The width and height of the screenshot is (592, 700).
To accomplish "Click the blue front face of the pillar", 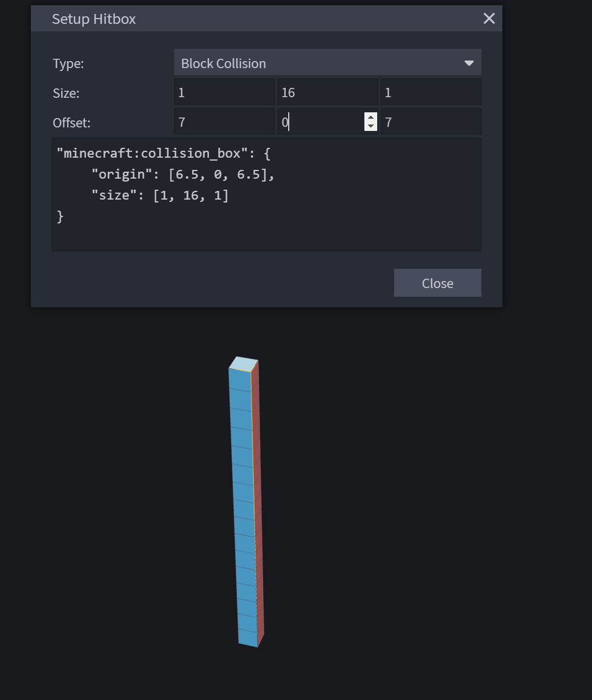I will coord(244,506).
